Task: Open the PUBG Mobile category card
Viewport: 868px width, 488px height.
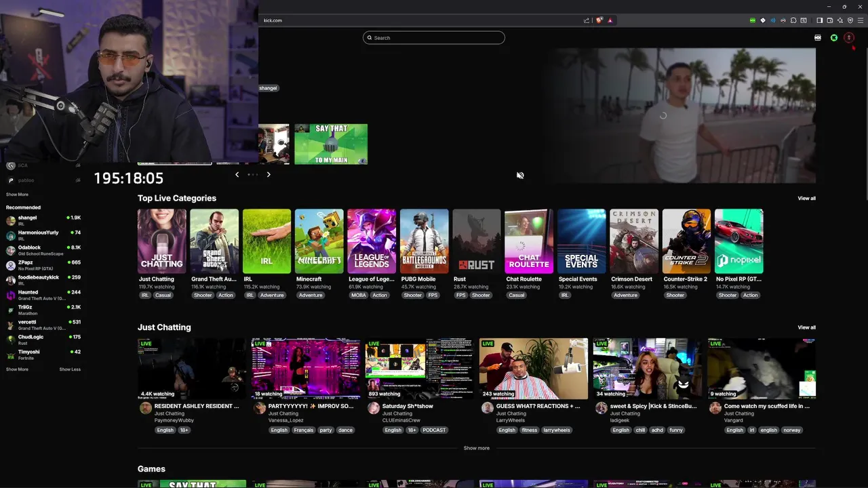Action: click(424, 241)
